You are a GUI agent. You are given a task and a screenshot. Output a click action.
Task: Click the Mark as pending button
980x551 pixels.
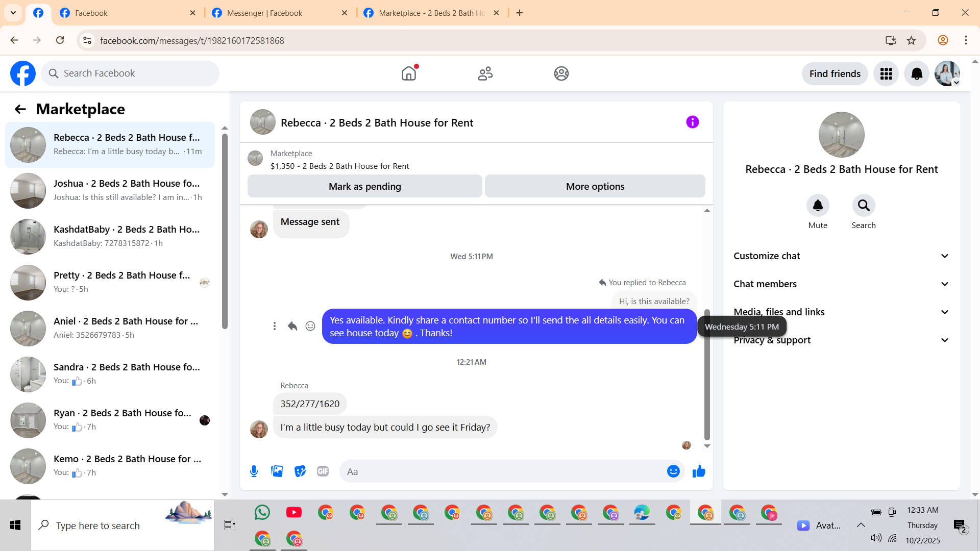[364, 186]
